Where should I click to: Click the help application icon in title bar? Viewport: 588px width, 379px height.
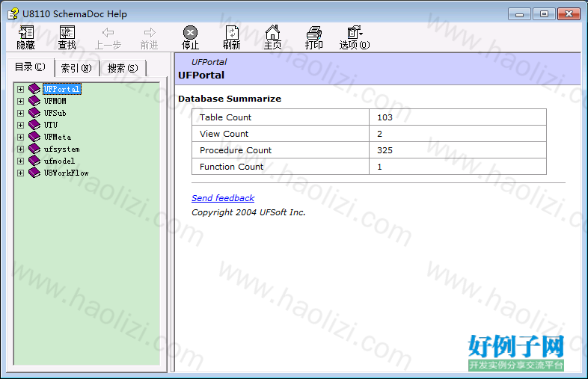13,14
